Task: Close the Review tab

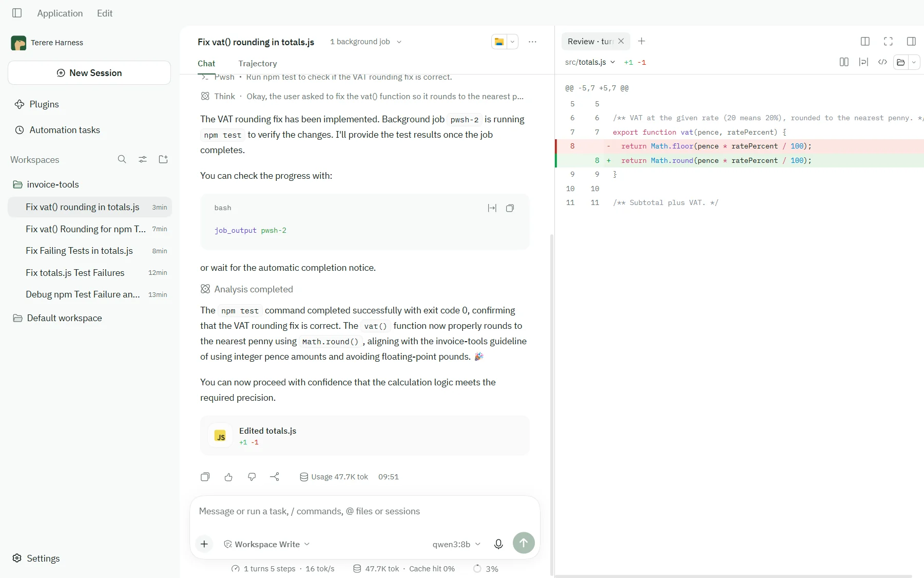Action: (621, 41)
